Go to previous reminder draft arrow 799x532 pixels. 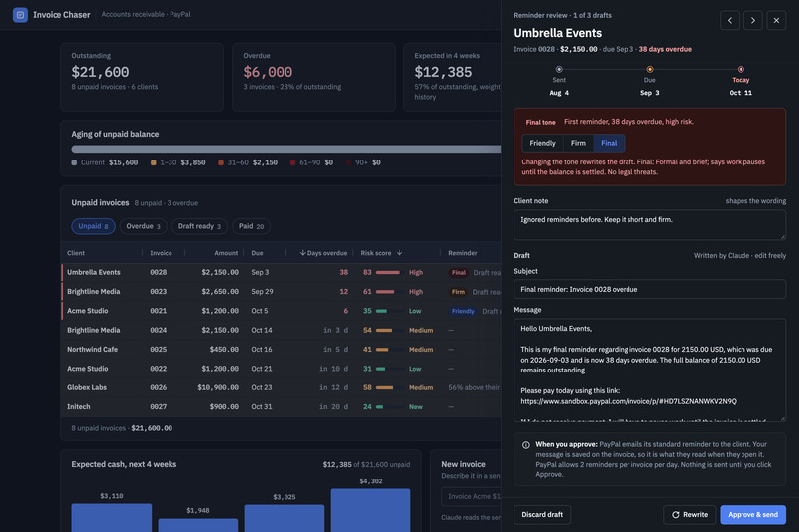pos(730,21)
